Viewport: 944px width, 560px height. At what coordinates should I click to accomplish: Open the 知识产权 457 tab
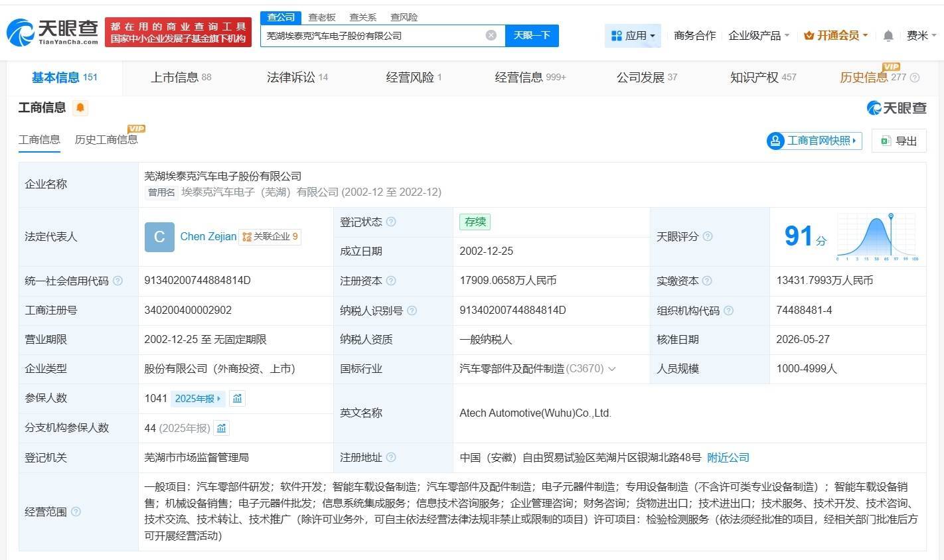763,78
